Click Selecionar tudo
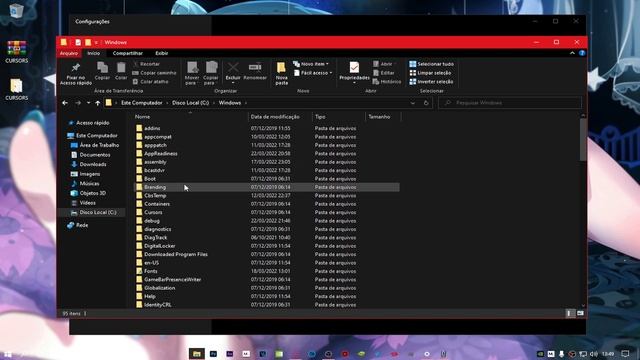 tap(431, 64)
